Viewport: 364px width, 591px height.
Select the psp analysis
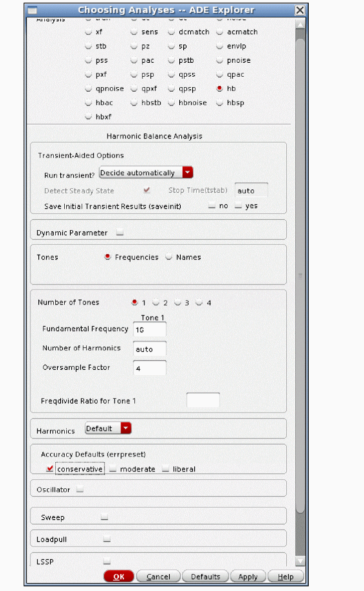(x=134, y=74)
